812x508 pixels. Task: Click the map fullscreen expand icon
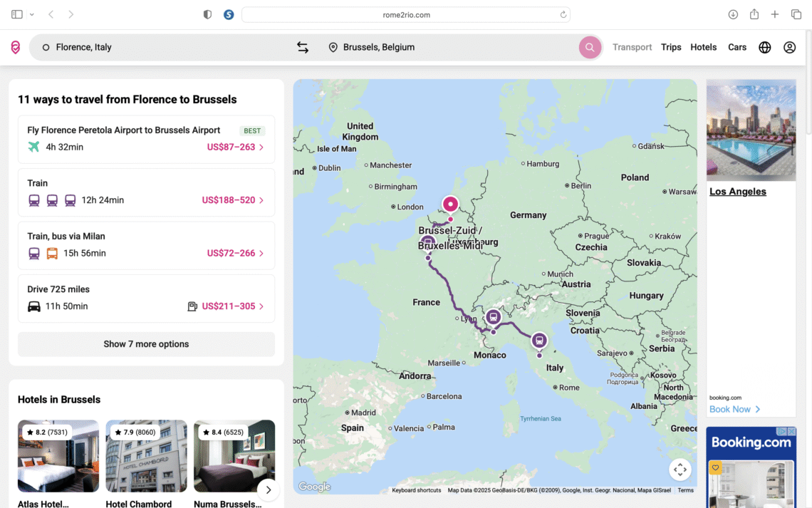click(680, 469)
